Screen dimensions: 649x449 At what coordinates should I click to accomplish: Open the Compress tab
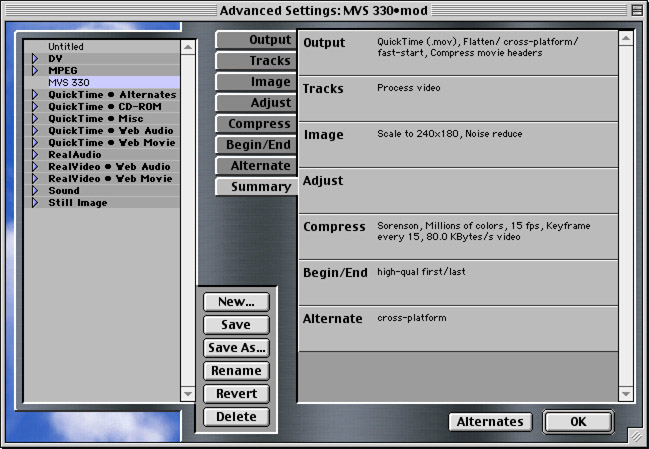pos(256,124)
